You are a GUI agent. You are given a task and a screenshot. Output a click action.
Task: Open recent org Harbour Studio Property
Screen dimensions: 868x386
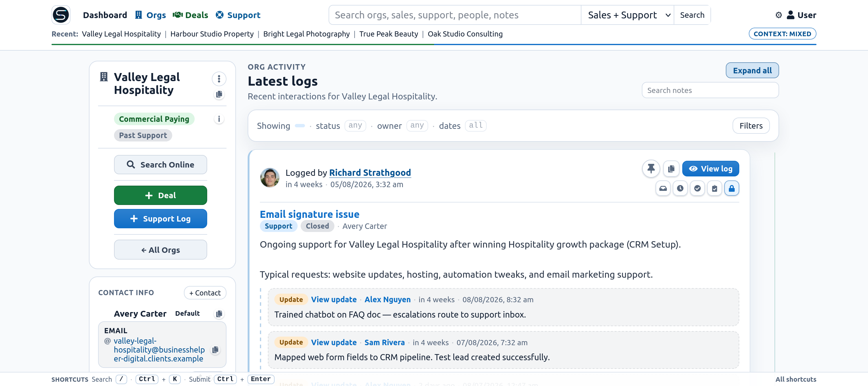pos(212,34)
